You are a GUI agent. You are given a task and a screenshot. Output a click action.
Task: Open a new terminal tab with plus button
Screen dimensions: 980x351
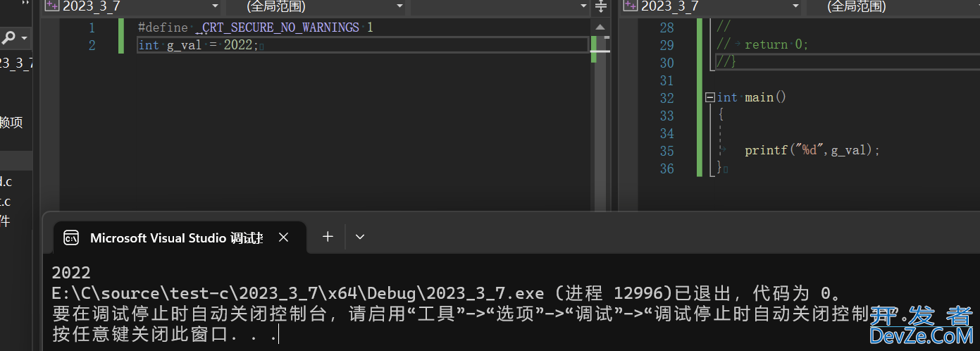(x=328, y=237)
